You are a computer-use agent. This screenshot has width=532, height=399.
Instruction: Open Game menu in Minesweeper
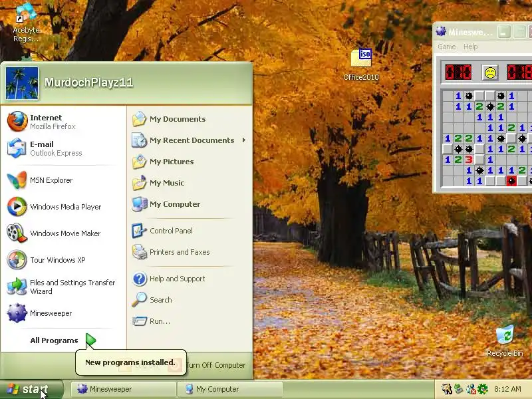coord(446,47)
